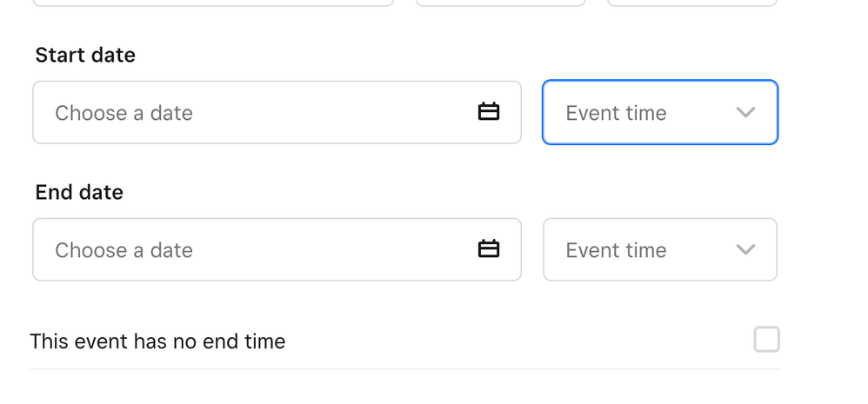The height and width of the screenshot is (404, 868).
Task: Open the focused Start date Event time dropdown
Action: [x=659, y=112]
